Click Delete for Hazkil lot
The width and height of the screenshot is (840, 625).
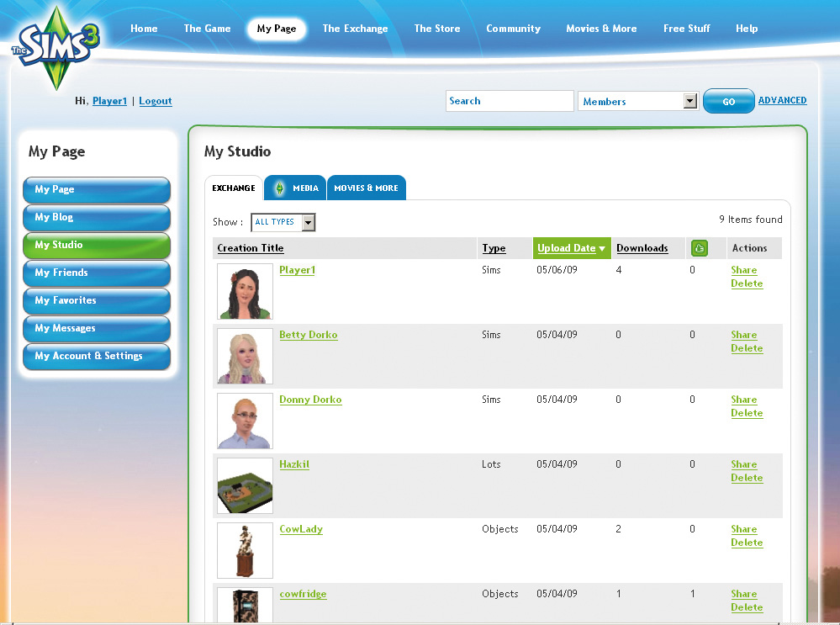coord(747,478)
